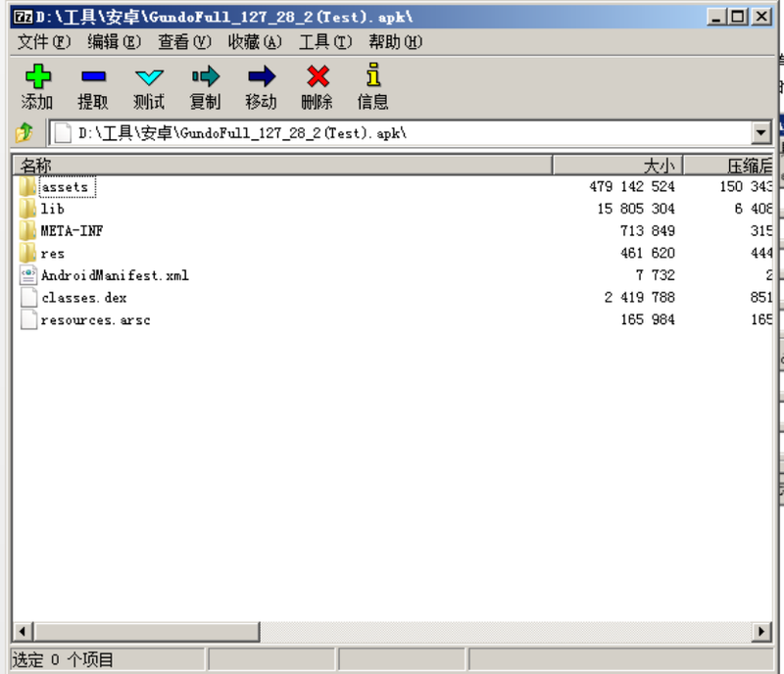This screenshot has width=784, height=674.
Task: Select resources.arsc file name
Action: click(95, 320)
